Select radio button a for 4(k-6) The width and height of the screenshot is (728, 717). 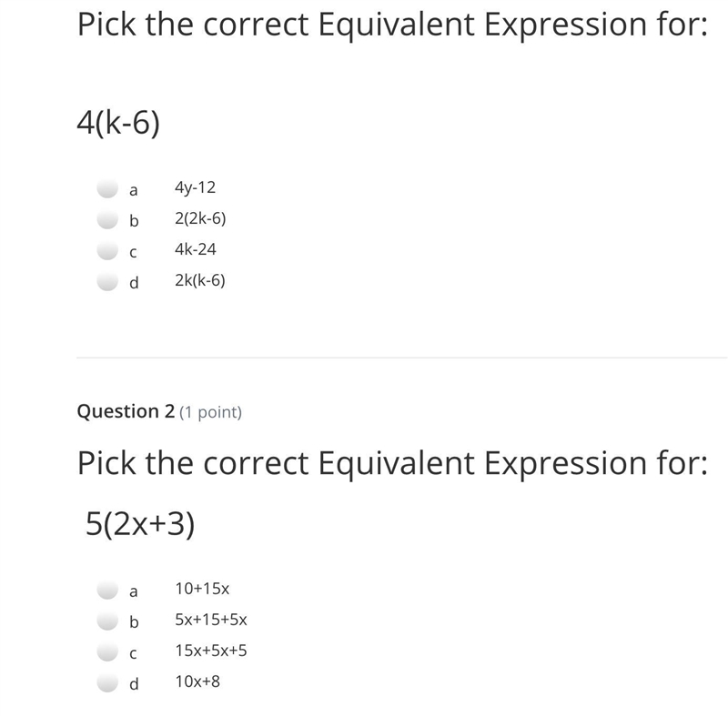(107, 188)
